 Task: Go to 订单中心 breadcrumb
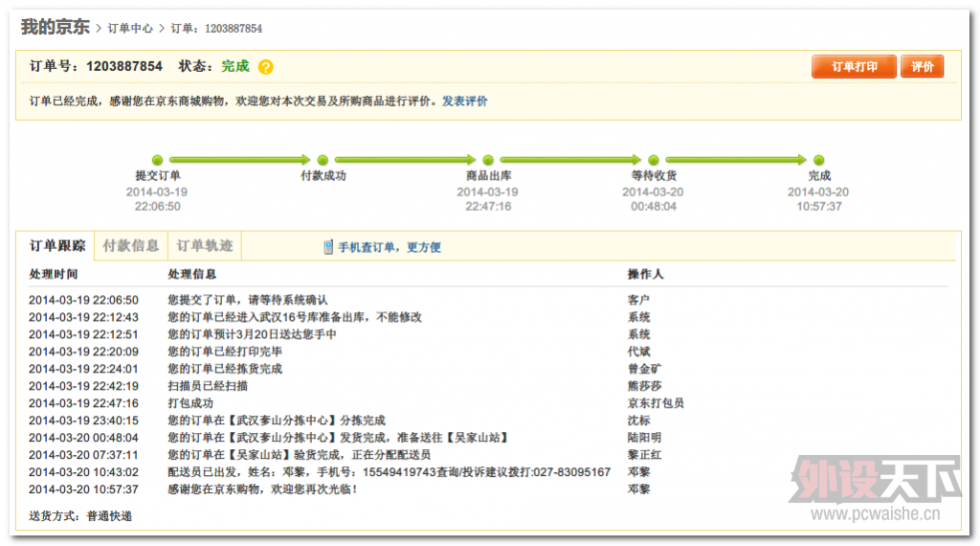point(130,28)
